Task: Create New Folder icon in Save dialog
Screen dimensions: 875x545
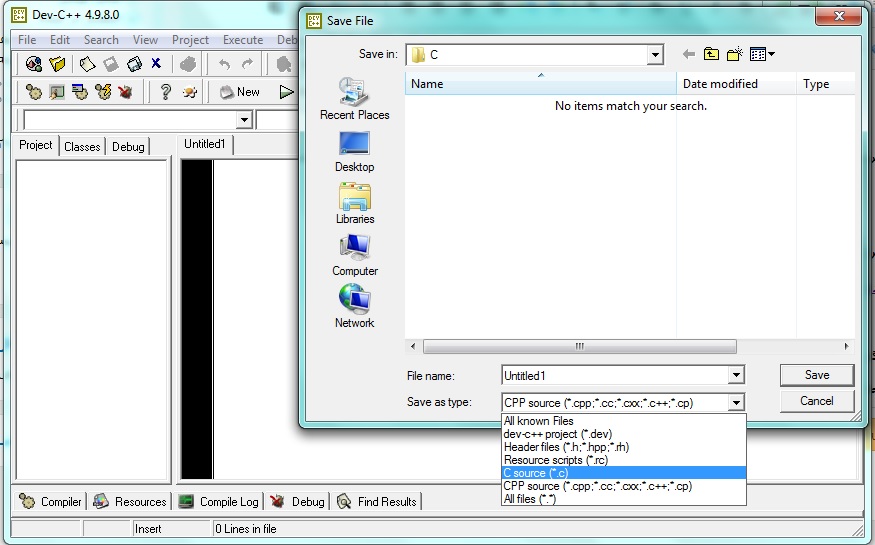Action: 734,54
